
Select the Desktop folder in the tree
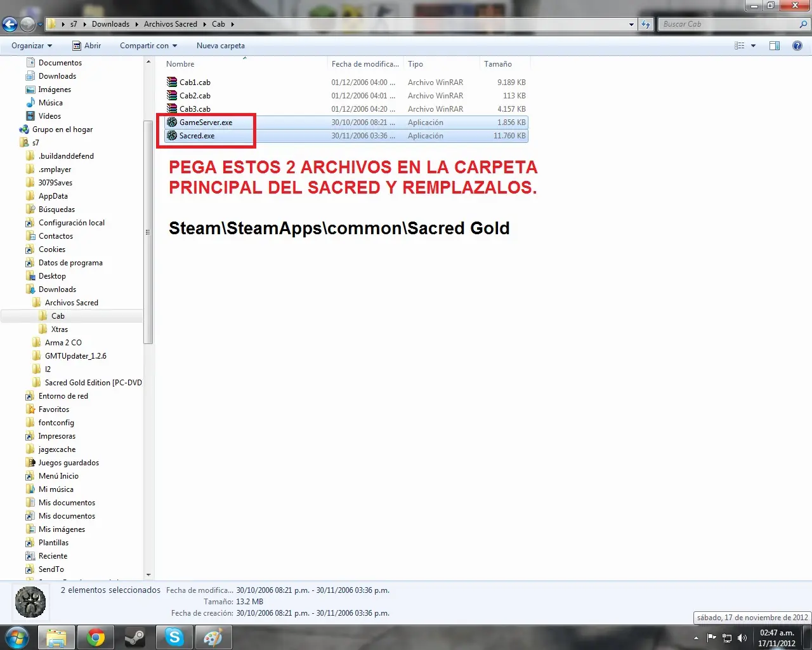pos(52,276)
